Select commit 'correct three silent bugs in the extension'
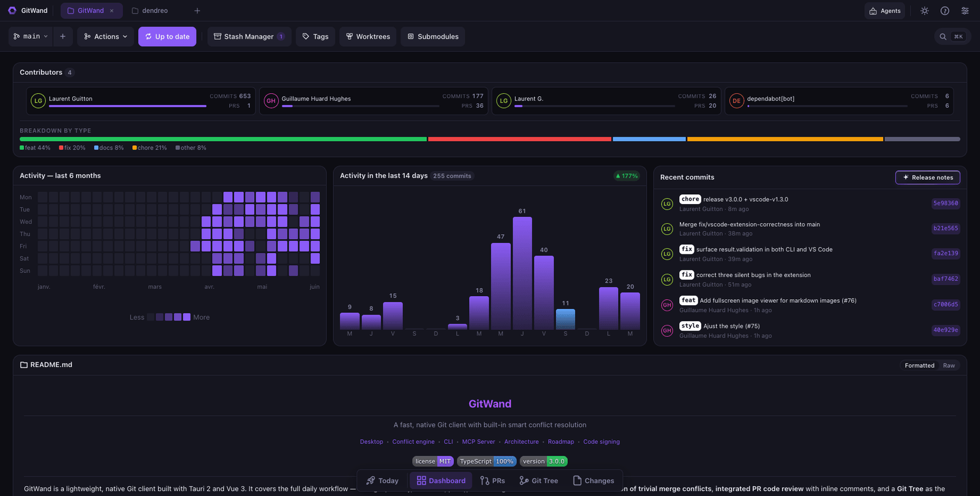 810,280
